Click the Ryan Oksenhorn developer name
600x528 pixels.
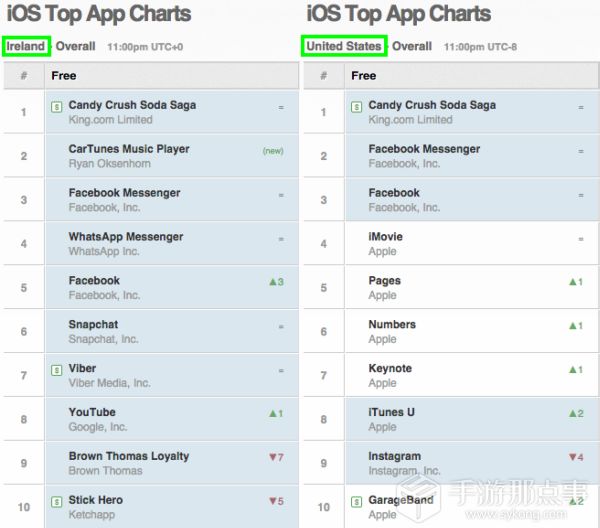109,164
